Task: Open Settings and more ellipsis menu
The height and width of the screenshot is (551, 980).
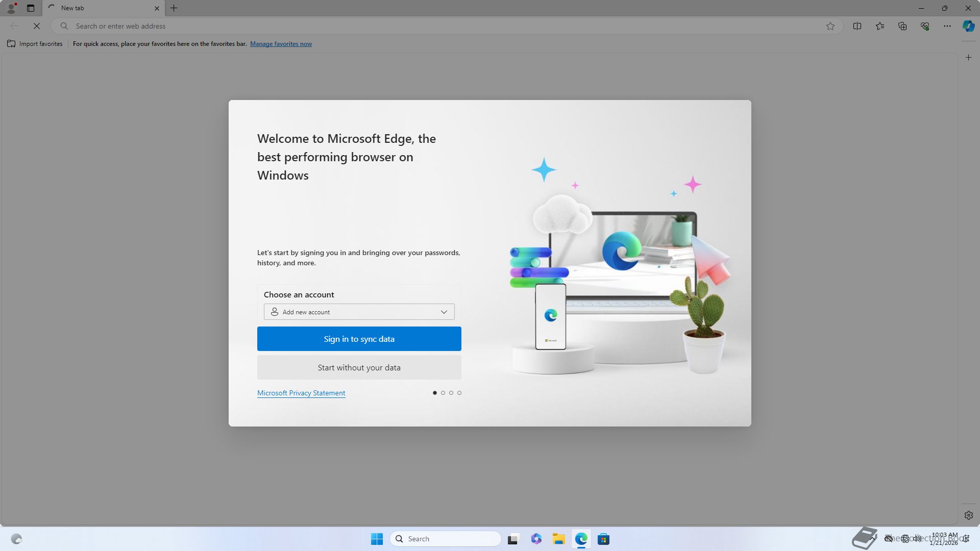Action: click(x=947, y=26)
